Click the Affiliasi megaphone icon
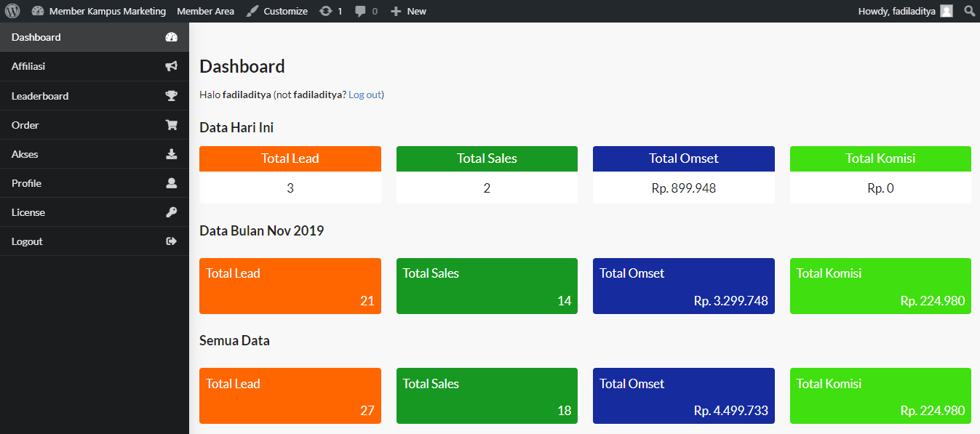 click(x=172, y=66)
